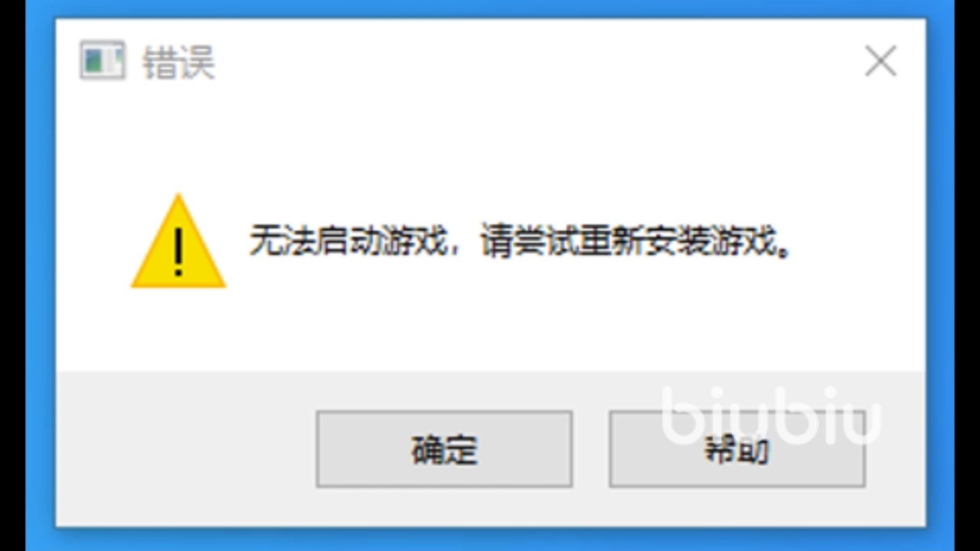Screen dimensions: 980x551
Task: Click the white blank area below the message
Action: coord(490,329)
